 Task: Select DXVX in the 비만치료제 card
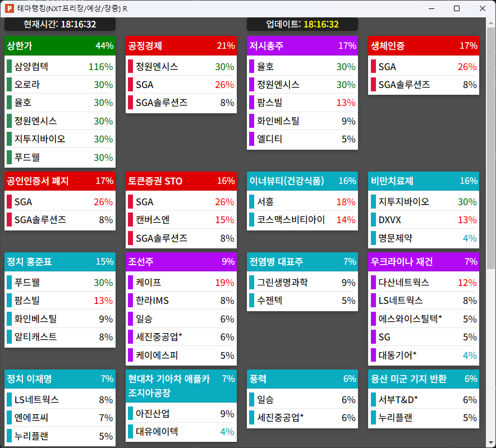tap(424, 220)
